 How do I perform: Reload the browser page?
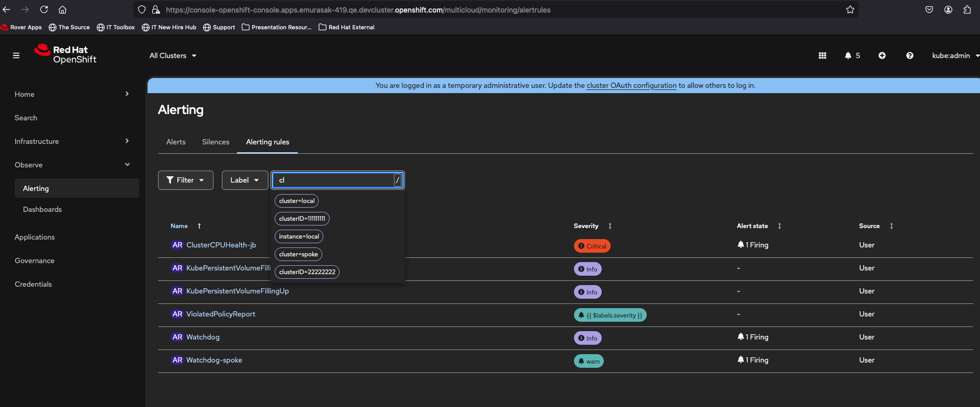(44, 9)
